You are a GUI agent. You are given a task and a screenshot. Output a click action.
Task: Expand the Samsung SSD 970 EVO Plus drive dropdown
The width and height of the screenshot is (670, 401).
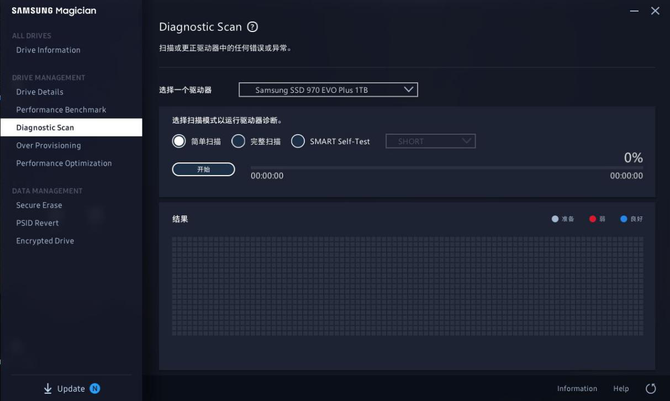click(x=328, y=90)
